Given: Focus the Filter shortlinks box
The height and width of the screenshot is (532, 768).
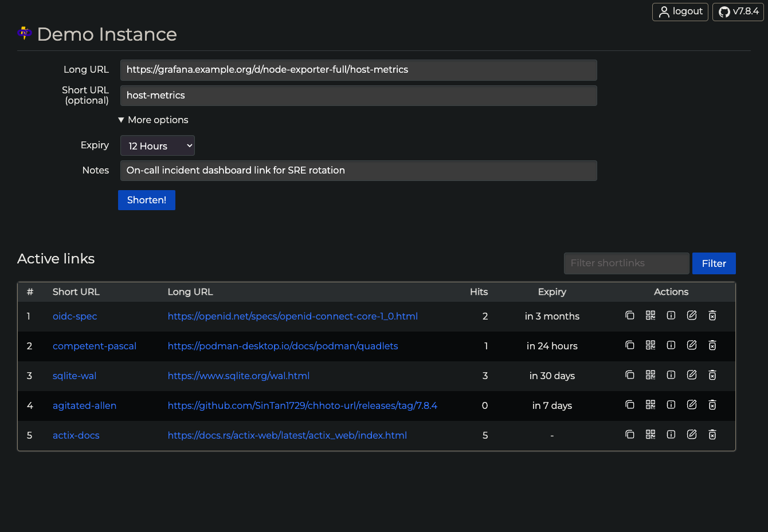Looking at the screenshot, I should pyautogui.click(x=626, y=263).
